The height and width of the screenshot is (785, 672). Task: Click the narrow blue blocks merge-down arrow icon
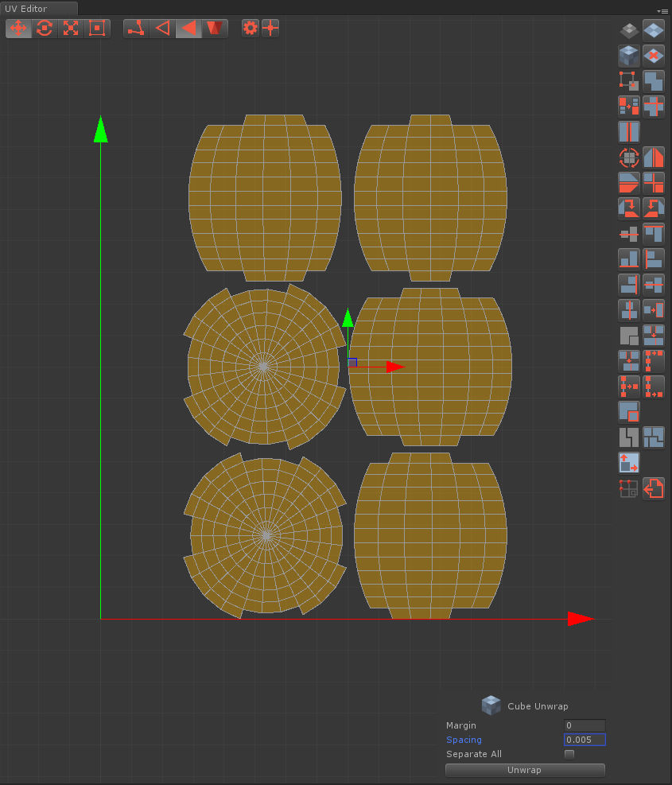[x=629, y=360]
